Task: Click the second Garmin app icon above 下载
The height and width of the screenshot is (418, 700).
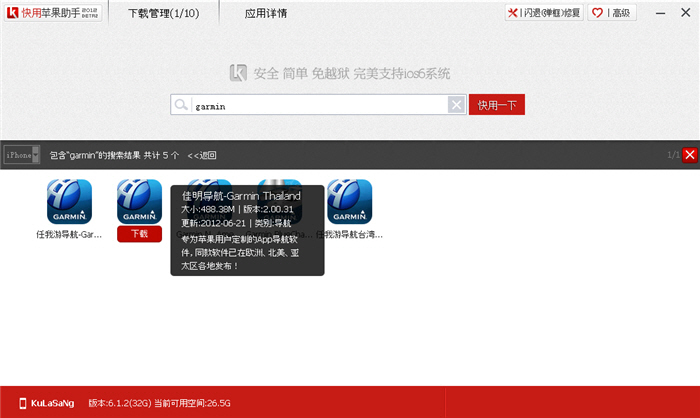Action: 139,201
